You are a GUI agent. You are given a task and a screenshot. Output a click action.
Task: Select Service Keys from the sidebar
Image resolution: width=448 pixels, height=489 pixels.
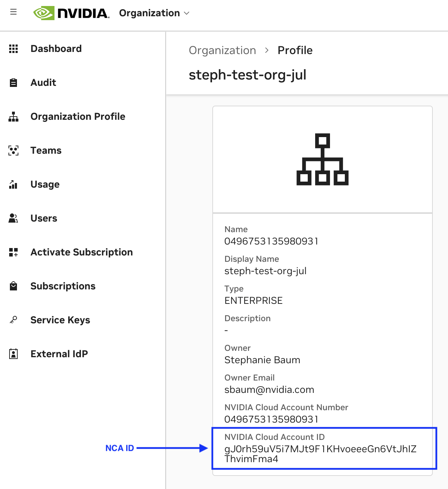(x=60, y=320)
